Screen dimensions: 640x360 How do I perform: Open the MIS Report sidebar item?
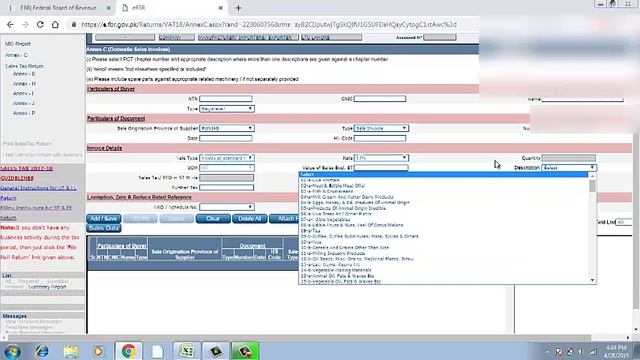(18, 44)
